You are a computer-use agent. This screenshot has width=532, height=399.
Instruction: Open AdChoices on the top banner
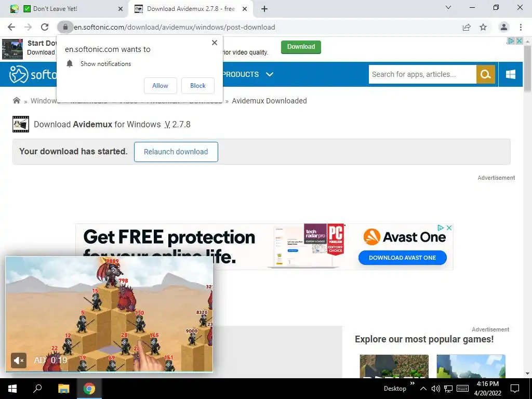[x=511, y=41]
